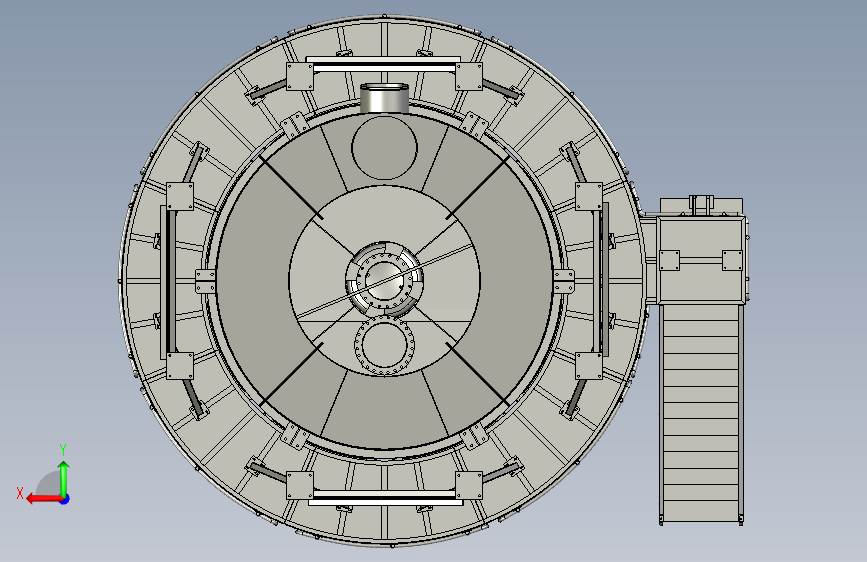Click the 'Y' axis label
This screenshot has width=867, height=562.
pos(63,450)
